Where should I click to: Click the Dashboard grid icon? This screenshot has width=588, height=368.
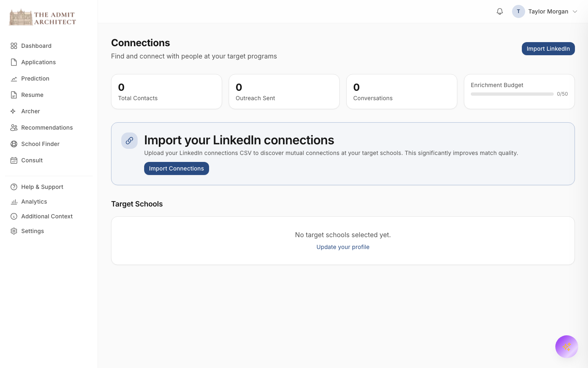point(14,46)
